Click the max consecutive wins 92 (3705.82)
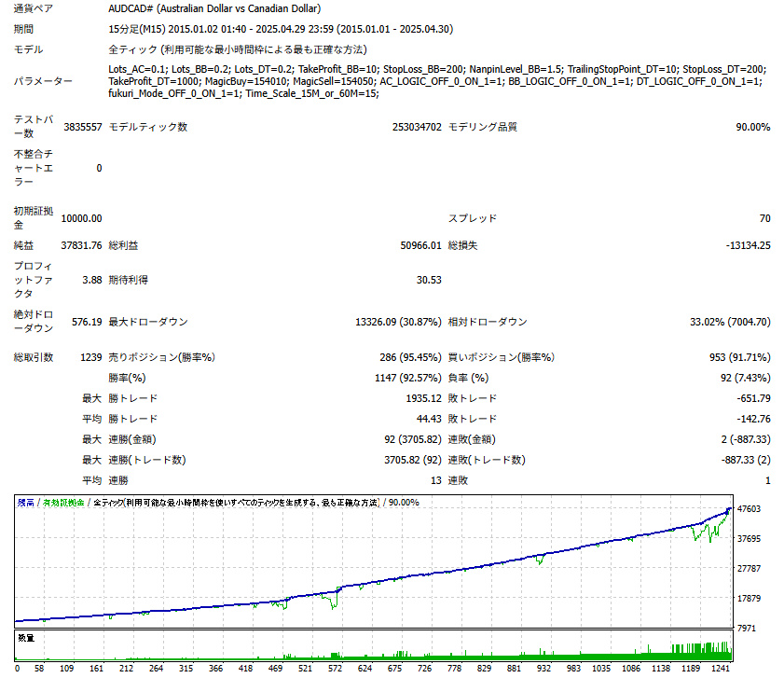 pos(413,440)
